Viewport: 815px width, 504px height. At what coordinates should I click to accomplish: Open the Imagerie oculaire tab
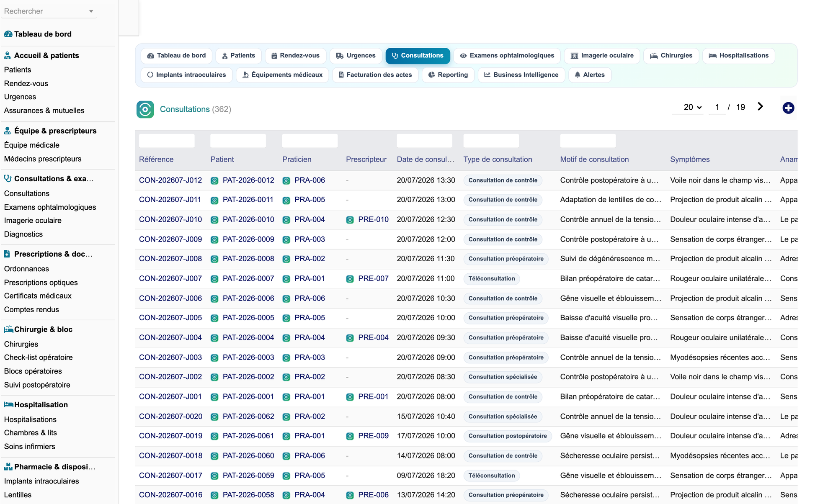pos(602,56)
